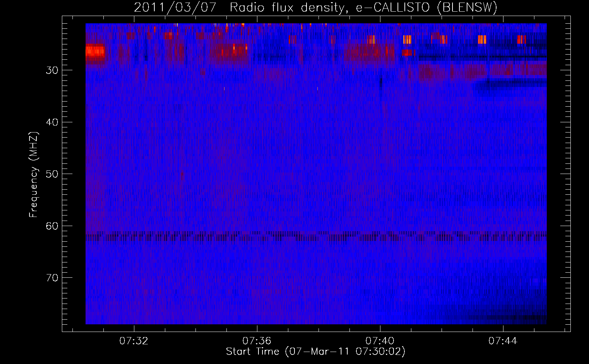Select the 07:44 time tick label
The height and width of the screenshot is (364, 589).
[x=503, y=341]
